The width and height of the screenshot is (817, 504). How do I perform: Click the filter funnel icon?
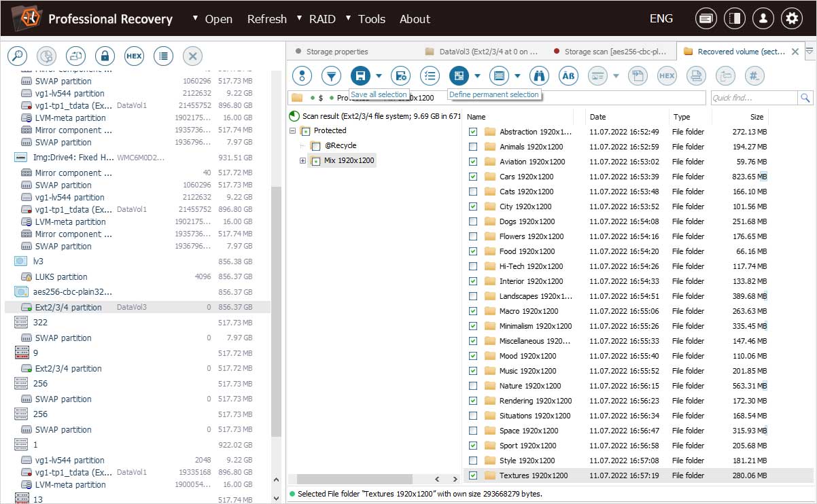tap(331, 75)
